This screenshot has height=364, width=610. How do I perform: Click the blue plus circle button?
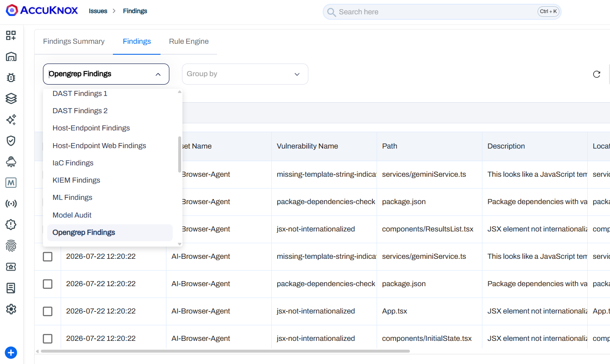[11, 353]
